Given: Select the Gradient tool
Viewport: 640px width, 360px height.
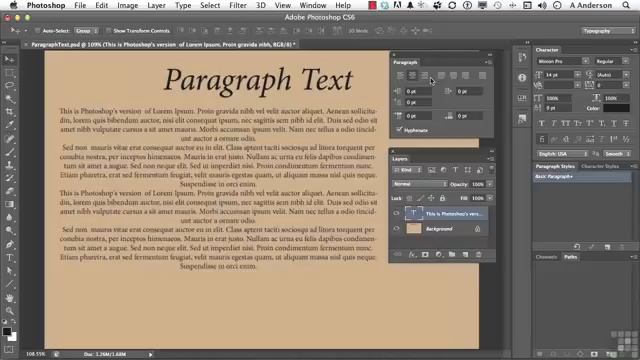Looking at the screenshot, I should [x=9, y=204].
